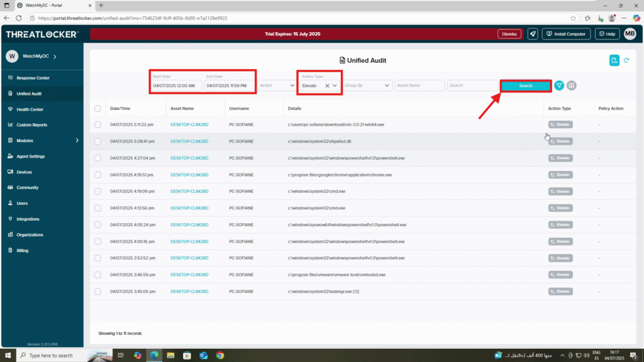Clear the Elevate action type with the X

click(327, 85)
